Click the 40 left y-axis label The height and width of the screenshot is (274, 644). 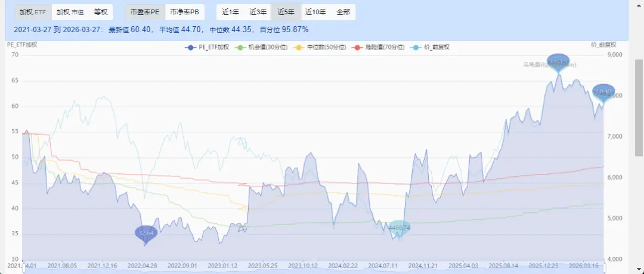tap(15, 208)
